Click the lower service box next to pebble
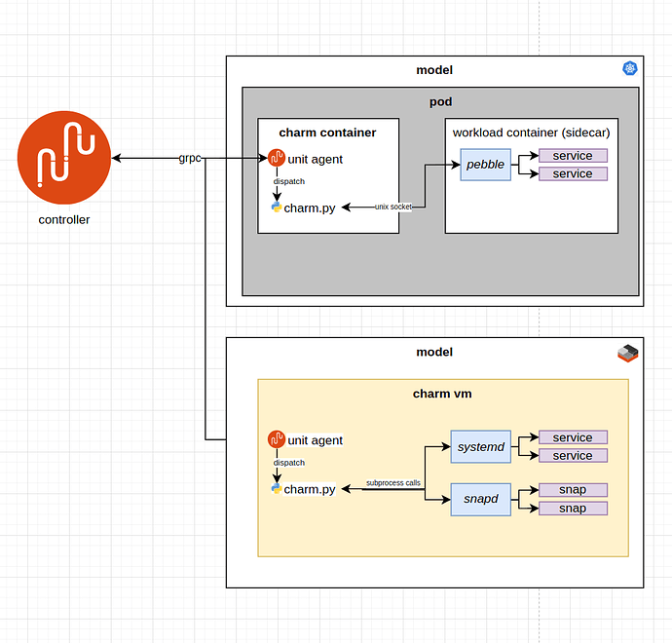This screenshot has height=643, width=672. tap(573, 173)
